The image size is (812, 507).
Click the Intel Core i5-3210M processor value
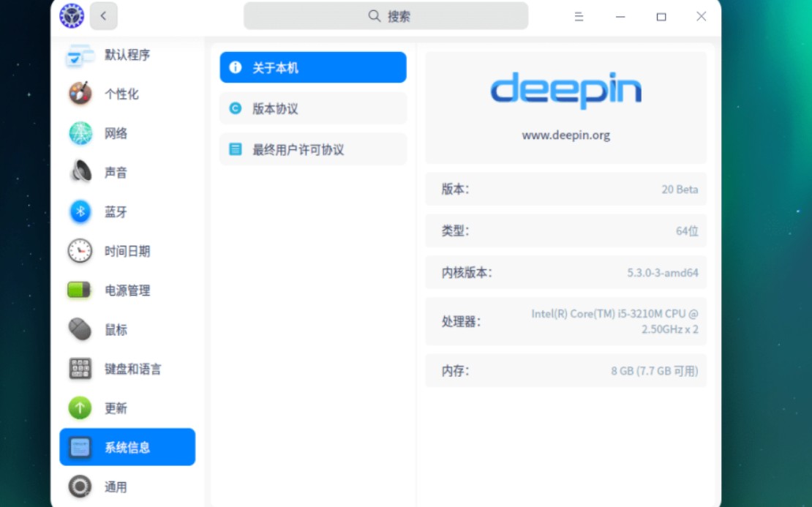[x=614, y=321]
